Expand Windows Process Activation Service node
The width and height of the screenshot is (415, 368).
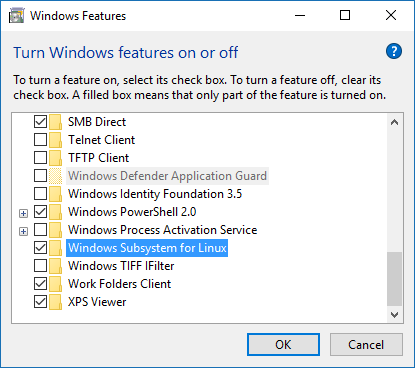point(23,231)
